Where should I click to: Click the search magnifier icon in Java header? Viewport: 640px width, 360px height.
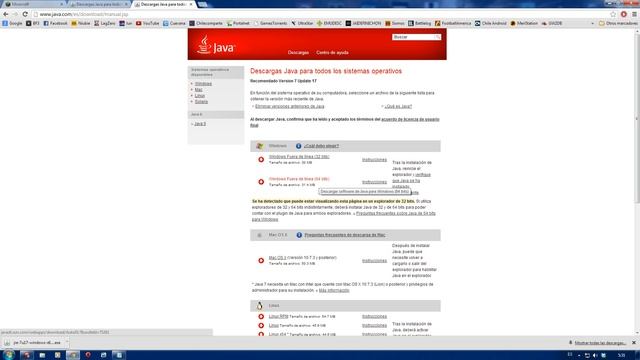point(437,37)
